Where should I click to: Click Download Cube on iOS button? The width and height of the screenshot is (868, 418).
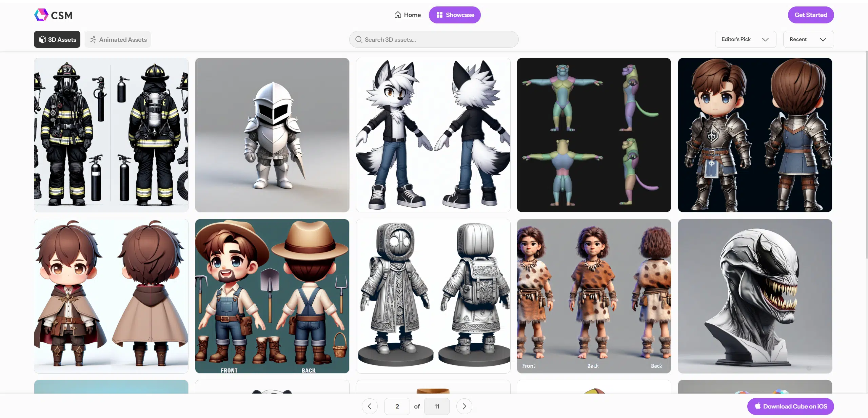(790, 406)
